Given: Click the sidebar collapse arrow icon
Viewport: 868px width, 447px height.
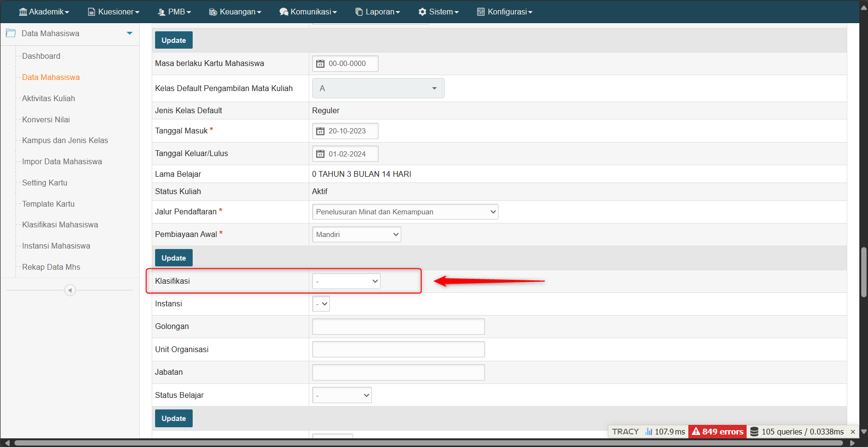Looking at the screenshot, I should 70,290.
